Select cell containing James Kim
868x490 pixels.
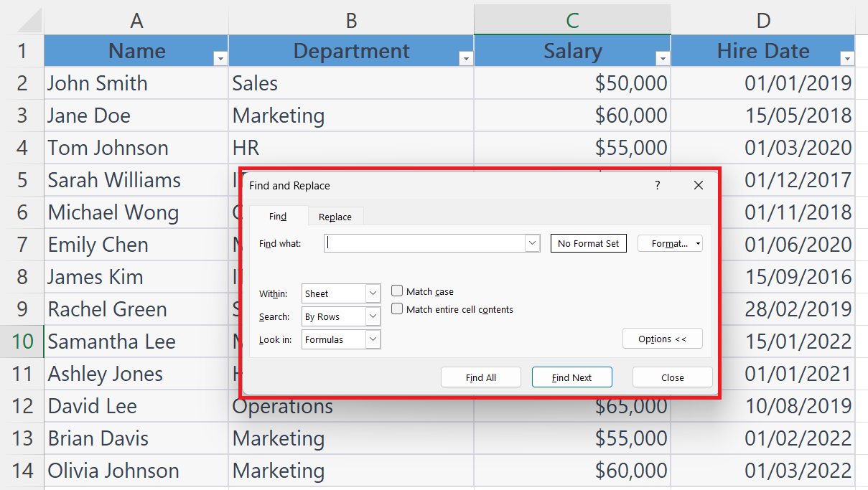(x=136, y=277)
